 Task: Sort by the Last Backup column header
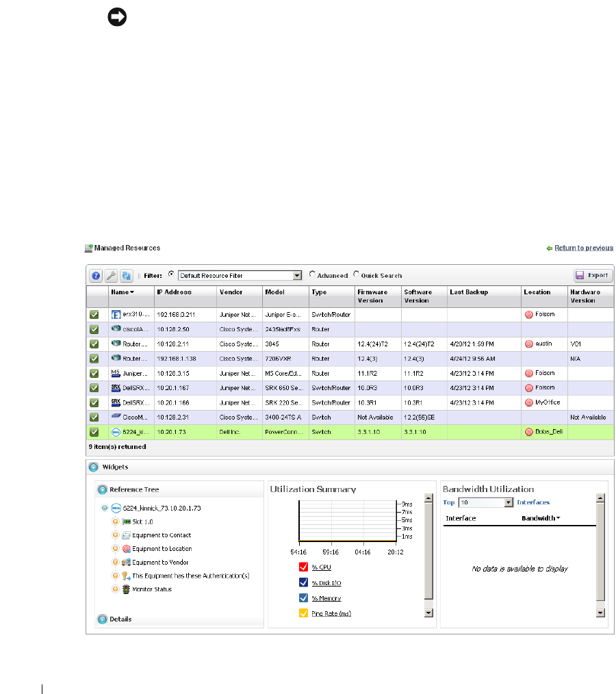(469, 292)
